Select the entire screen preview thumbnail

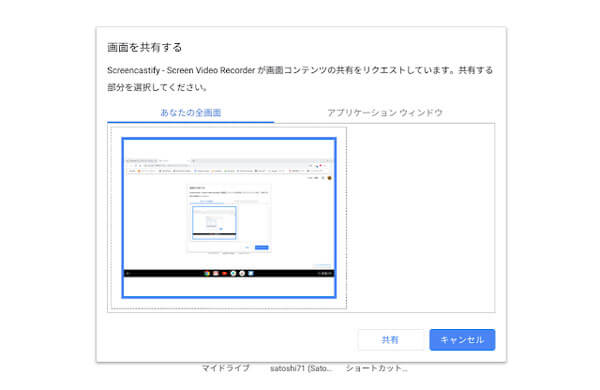coord(229,218)
